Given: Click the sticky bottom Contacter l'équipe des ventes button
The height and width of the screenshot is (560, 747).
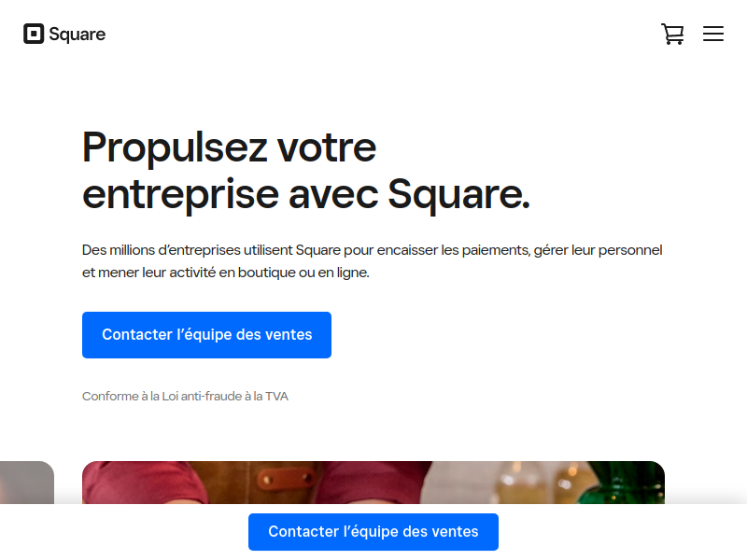Looking at the screenshot, I should (373, 532).
